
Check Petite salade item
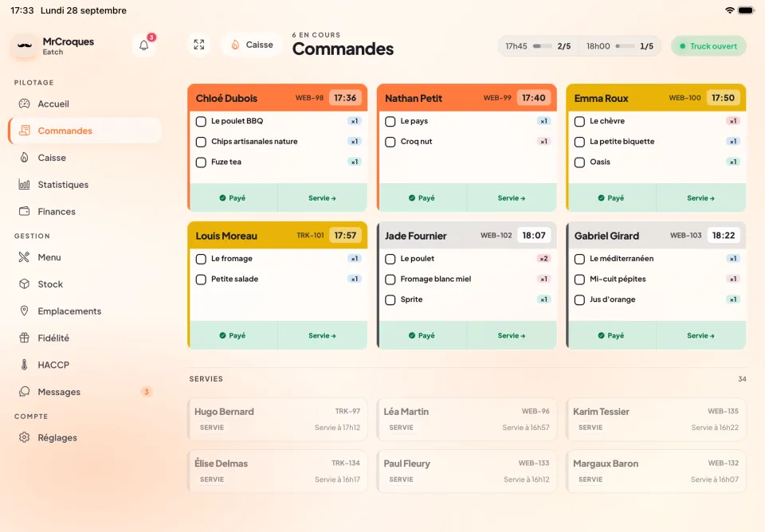click(x=201, y=280)
